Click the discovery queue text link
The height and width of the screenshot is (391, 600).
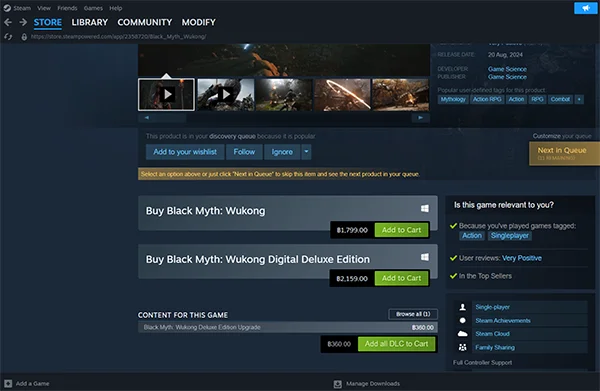232,136
